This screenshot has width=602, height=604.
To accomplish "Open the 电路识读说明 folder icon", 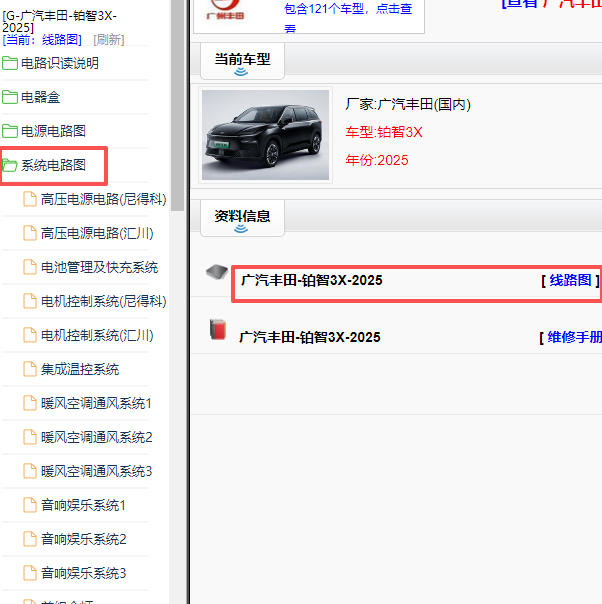I will tap(10, 63).
